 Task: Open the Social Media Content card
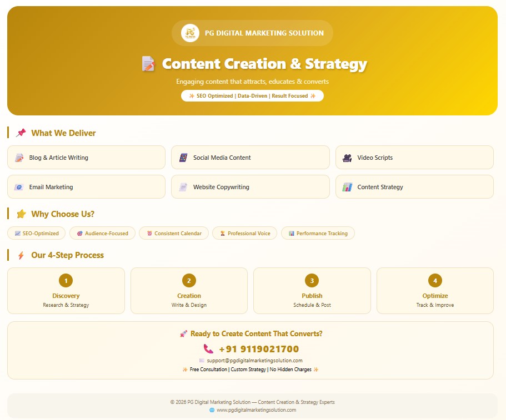pyautogui.click(x=251, y=158)
